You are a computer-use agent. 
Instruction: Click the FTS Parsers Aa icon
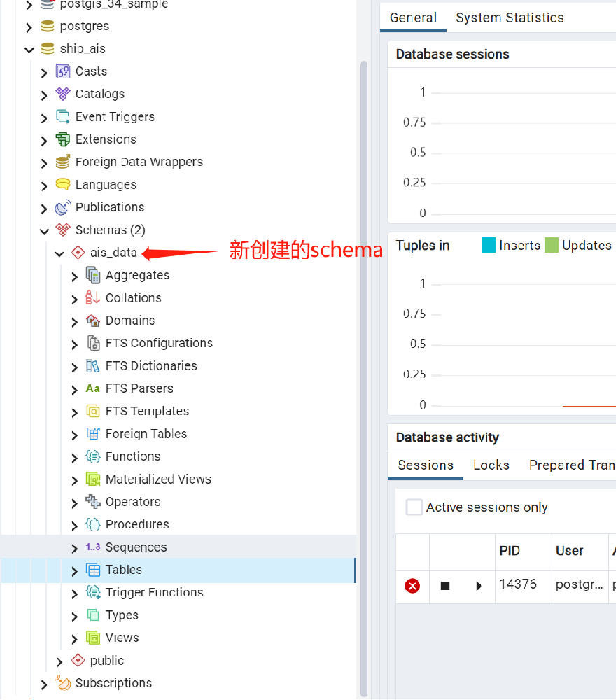[93, 388]
